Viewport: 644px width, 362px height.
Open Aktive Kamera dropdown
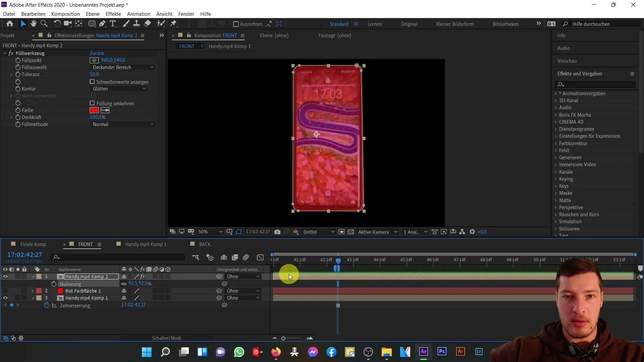[x=378, y=232]
